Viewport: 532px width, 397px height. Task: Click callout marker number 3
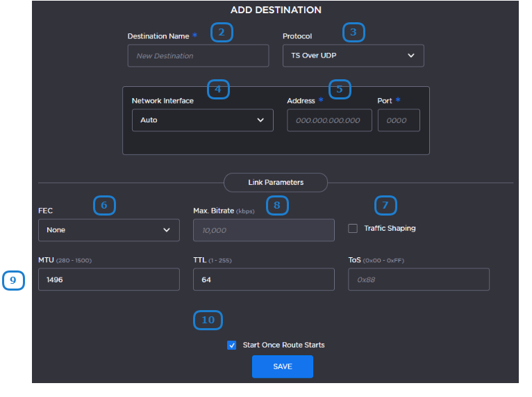coord(354,32)
